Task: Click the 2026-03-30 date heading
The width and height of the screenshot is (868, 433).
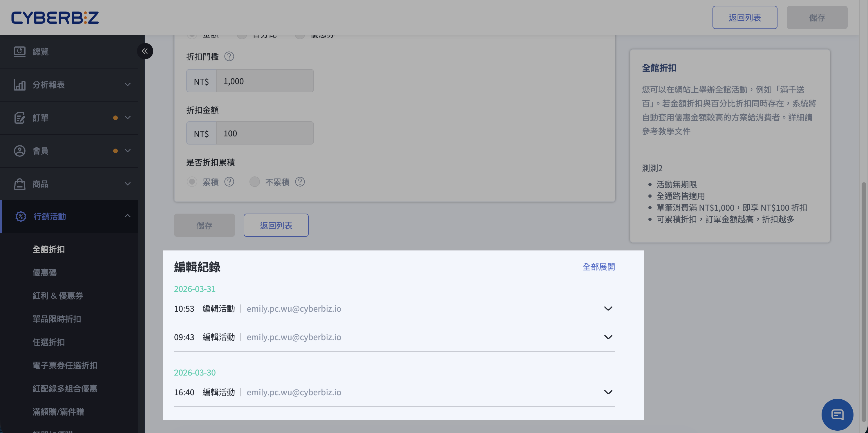Action: 195,373
